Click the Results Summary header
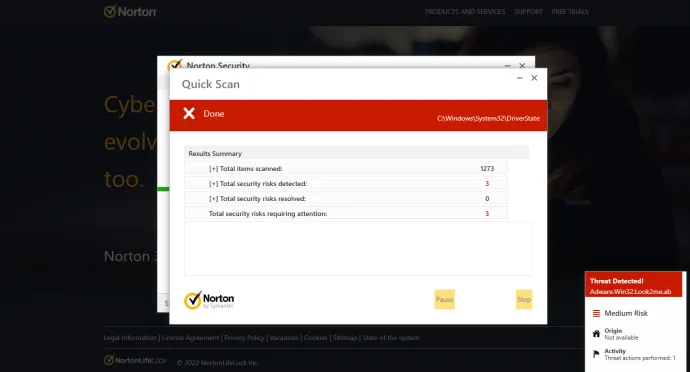 point(356,153)
